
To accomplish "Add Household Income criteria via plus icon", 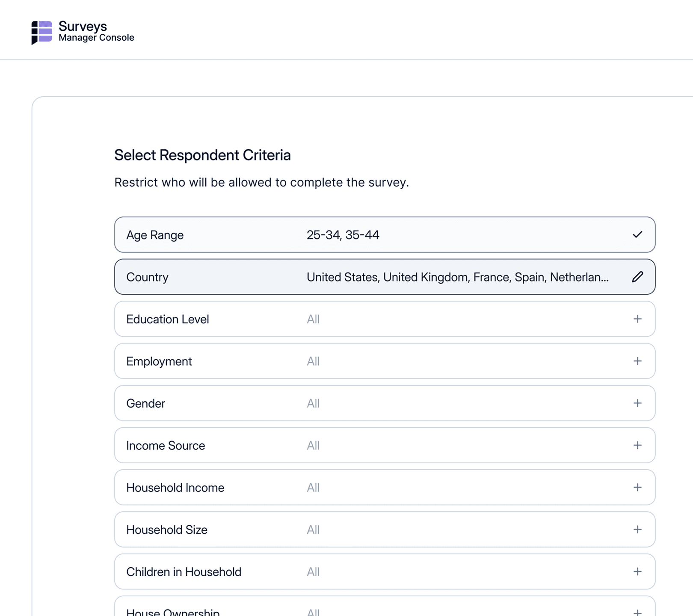I will tap(637, 488).
